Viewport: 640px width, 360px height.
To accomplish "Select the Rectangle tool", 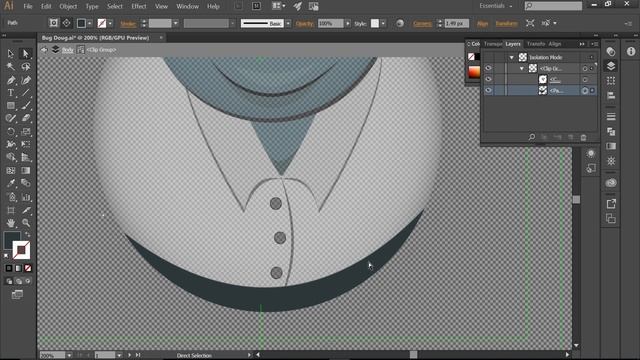I will [x=11, y=106].
